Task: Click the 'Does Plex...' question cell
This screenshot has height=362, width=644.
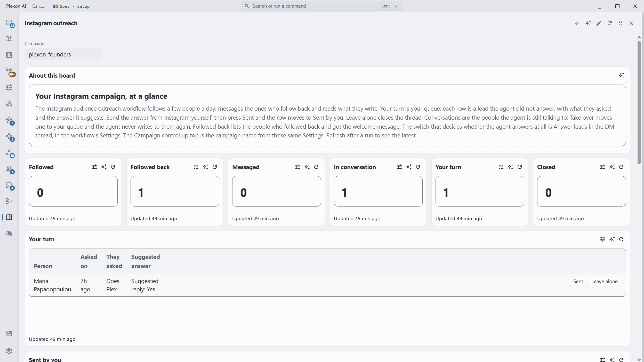Action: (114, 285)
